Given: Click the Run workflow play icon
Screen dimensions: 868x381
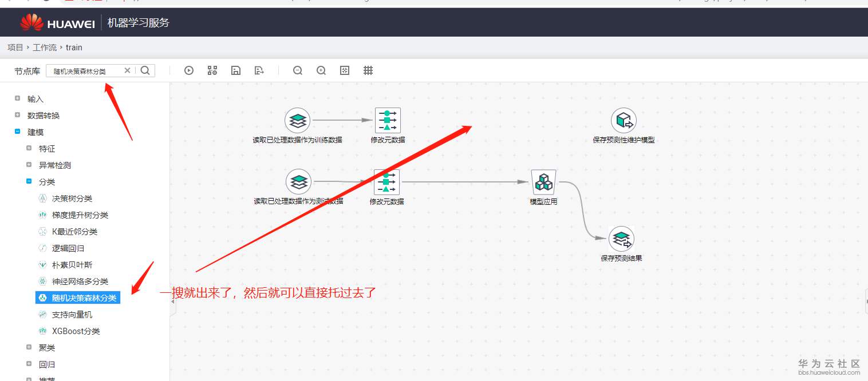Looking at the screenshot, I should coord(189,70).
